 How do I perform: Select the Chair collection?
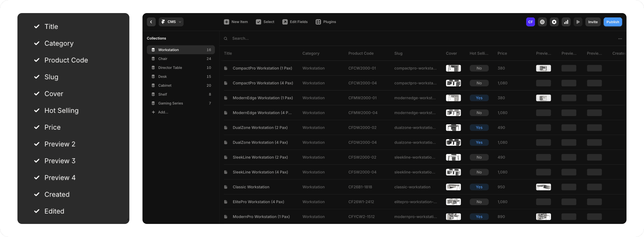(181, 59)
